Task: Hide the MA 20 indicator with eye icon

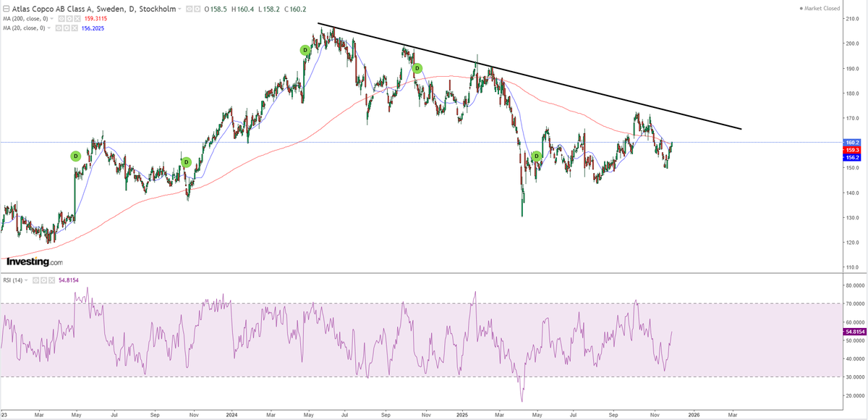Action: point(59,28)
